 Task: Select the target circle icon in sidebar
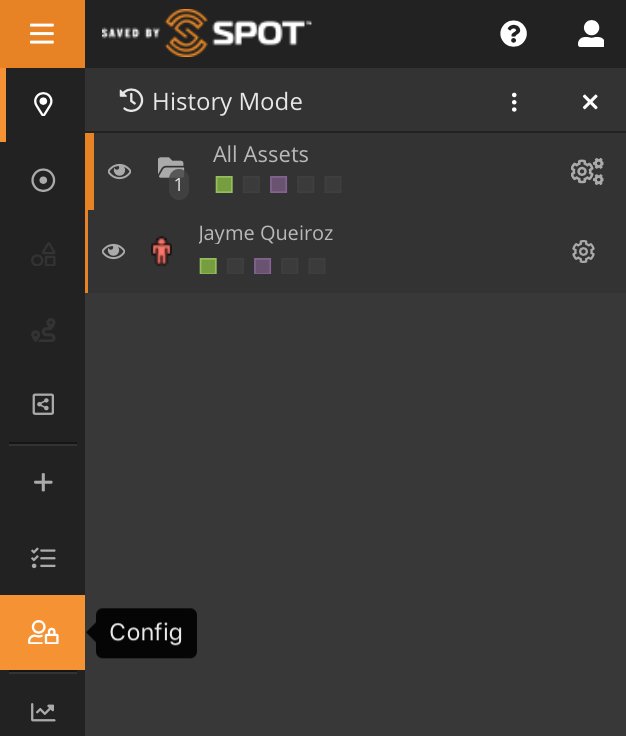(43, 180)
